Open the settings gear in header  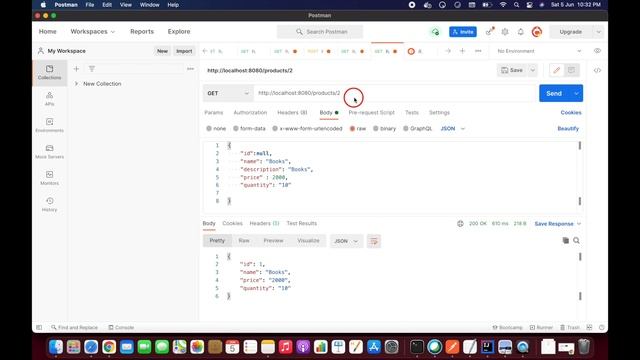click(505, 32)
